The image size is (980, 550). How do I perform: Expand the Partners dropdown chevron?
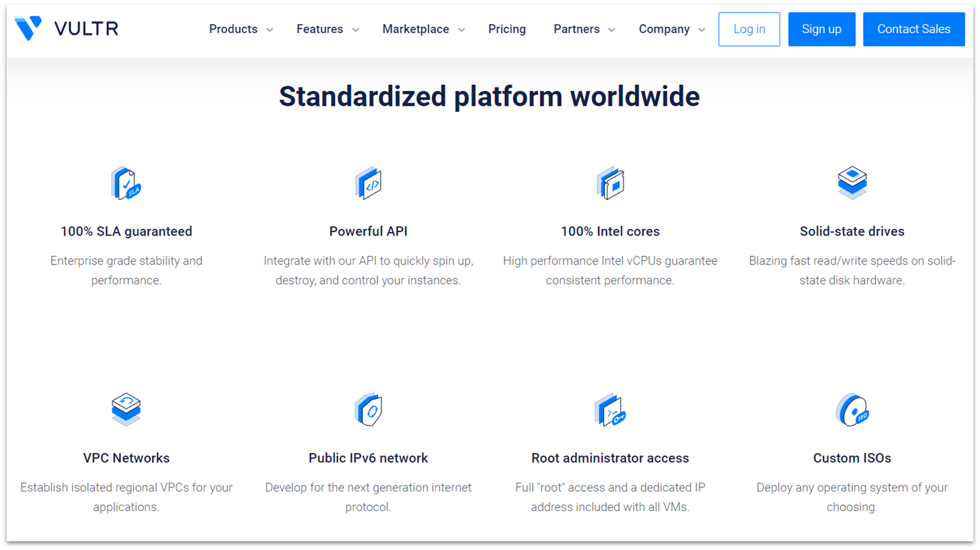coord(611,30)
